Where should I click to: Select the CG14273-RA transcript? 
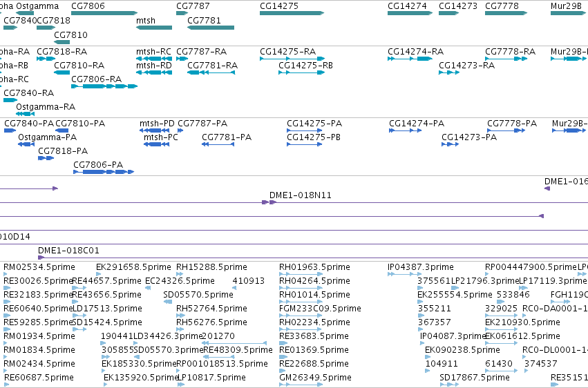pos(449,72)
